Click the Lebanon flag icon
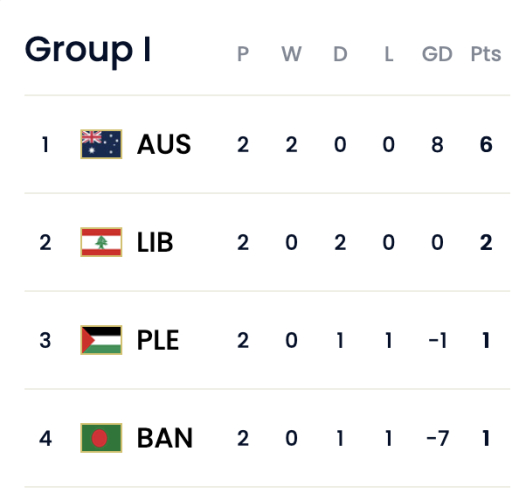Viewport: 526px width, 500px height. click(x=101, y=242)
